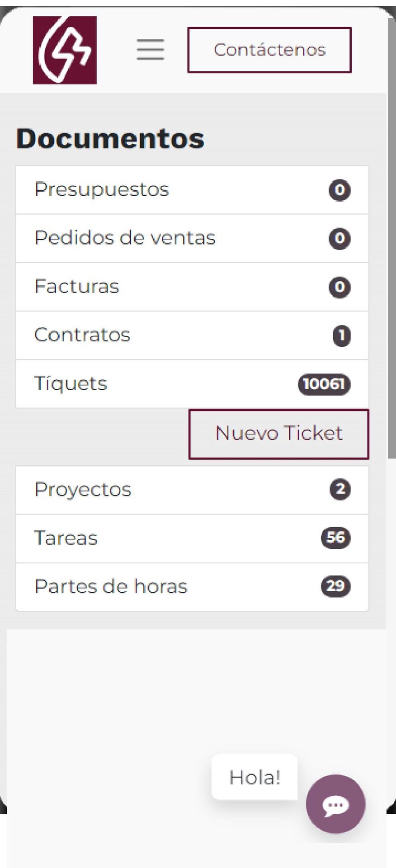The width and height of the screenshot is (396, 868).
Task: Create a Nuevo Ticket
Action: point(278,434)
